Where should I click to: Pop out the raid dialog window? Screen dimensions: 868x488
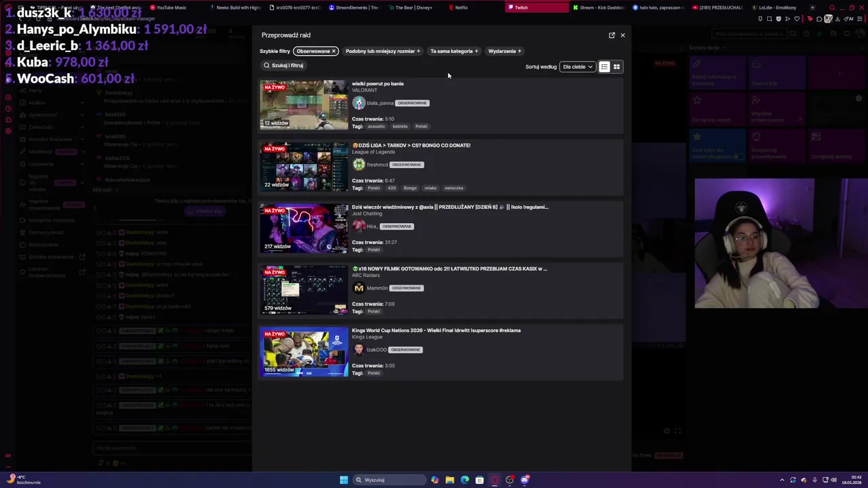point(612,35)
